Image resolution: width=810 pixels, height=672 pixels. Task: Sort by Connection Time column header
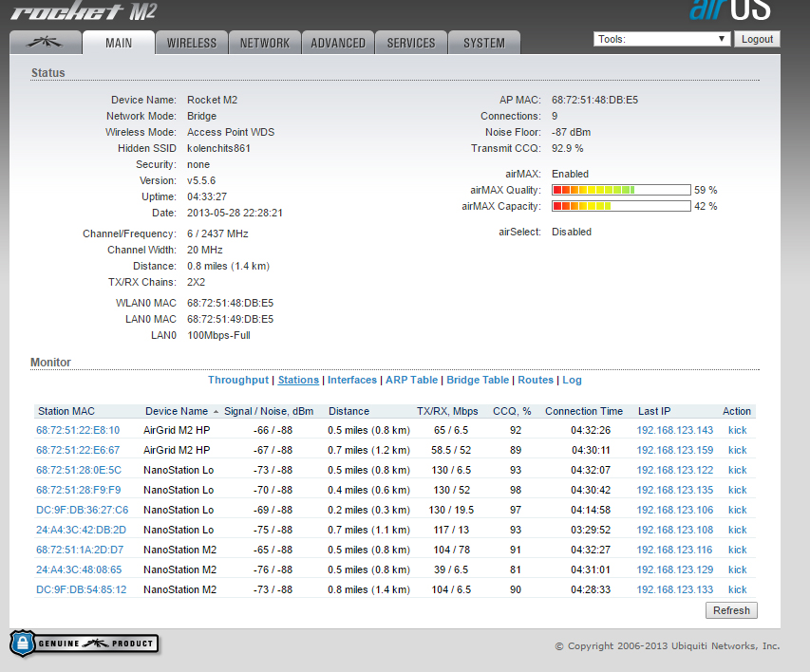tap(584, 412)
